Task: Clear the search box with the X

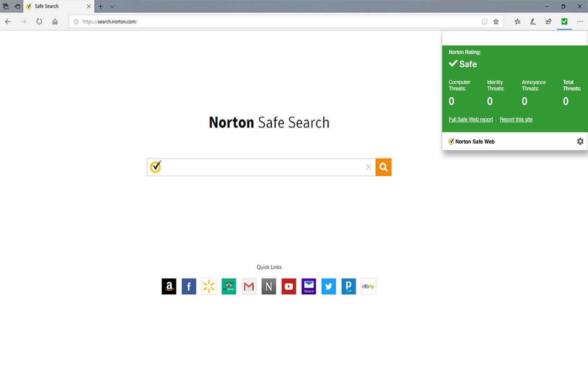Action: 368,167
